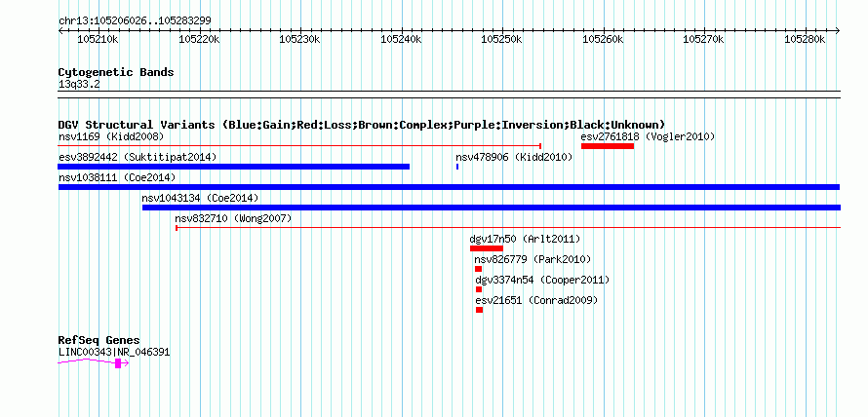The height and width of the screenshot is (417, 868).
Task: Click the 105250k ruler tick label
Action: click(x=502, y=40)
